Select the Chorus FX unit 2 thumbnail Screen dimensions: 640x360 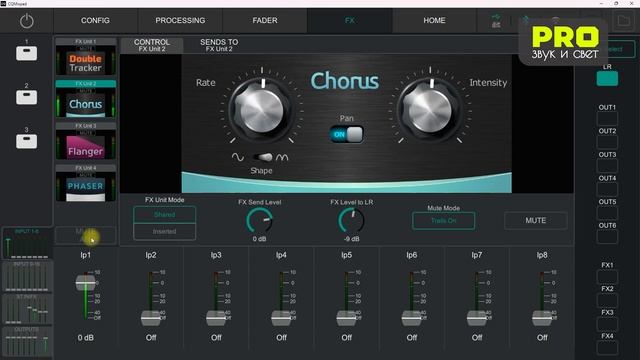tap(86, 99)
